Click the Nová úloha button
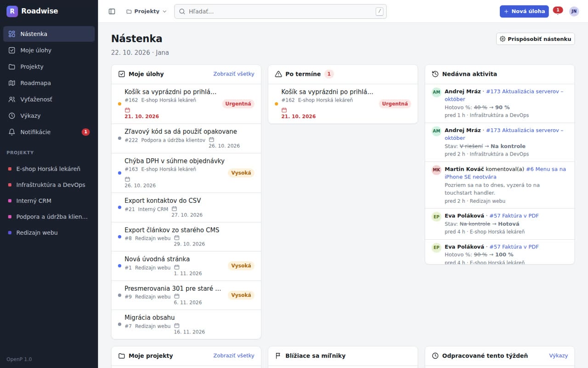 (x=524, y=11)
